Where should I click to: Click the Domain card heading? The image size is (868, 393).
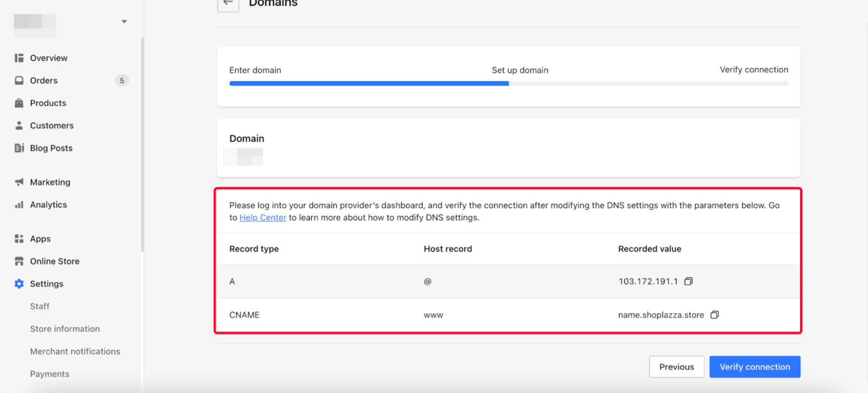coord(247,138)
